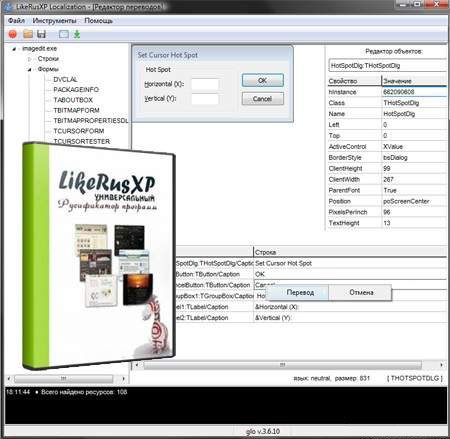The height and width of the screenshot is (439, 450).
Task: Select the ClientHeight value 99
Action: [414, 169]
